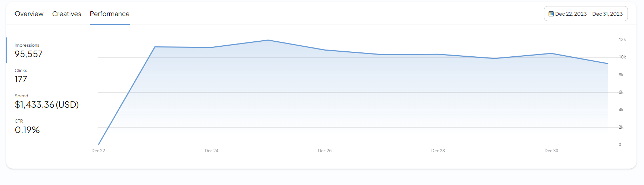Click the Dec 28 x-axis label

pos(438,151)
